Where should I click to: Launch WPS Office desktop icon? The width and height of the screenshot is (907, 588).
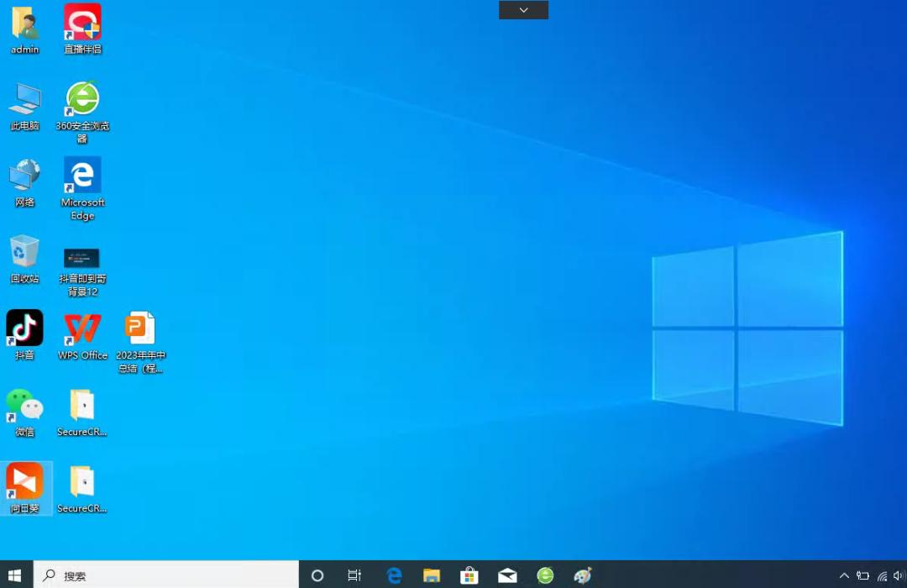click(x=81, y=328)
